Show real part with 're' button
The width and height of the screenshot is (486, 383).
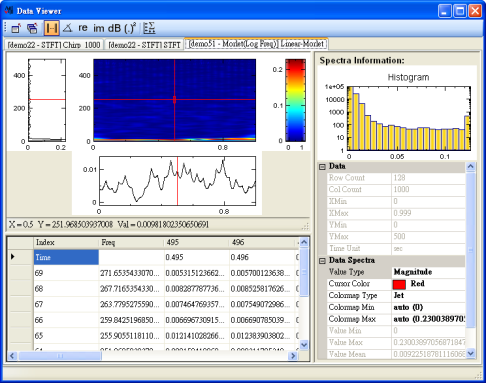coord(83,28)
